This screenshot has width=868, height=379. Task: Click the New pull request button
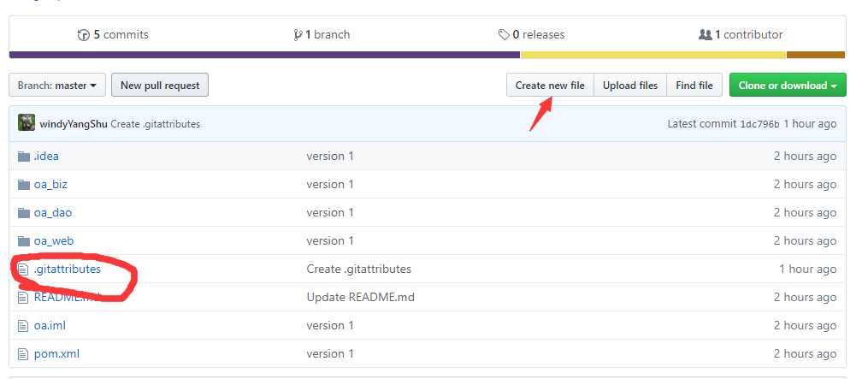click(x=160, y=86)
